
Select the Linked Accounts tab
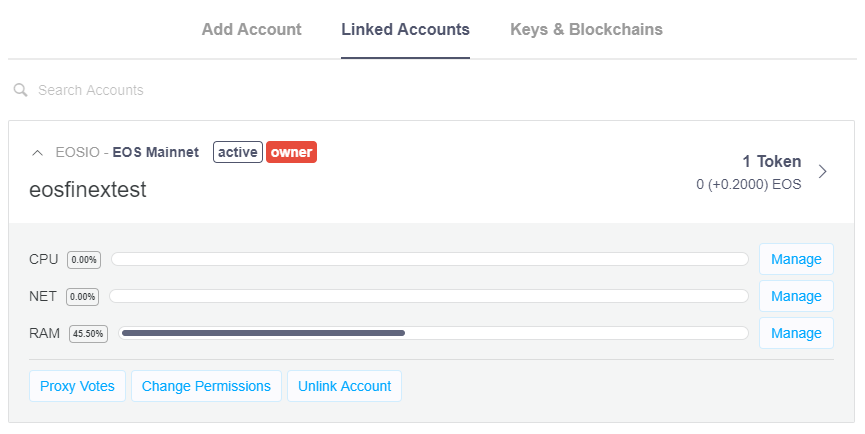click(405, 29)
